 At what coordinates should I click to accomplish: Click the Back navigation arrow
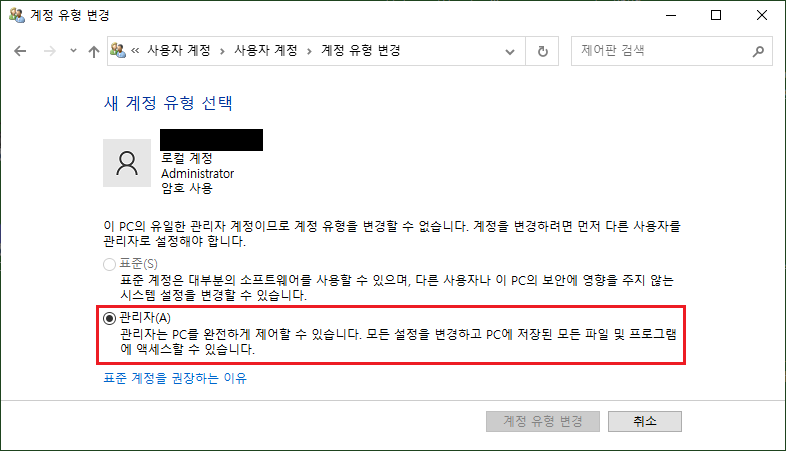click(x=20, y=51)
